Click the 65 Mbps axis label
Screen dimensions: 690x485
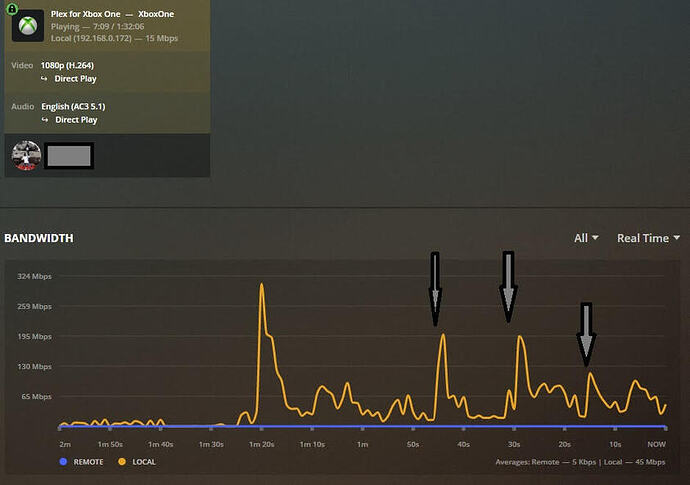[37, 397]
